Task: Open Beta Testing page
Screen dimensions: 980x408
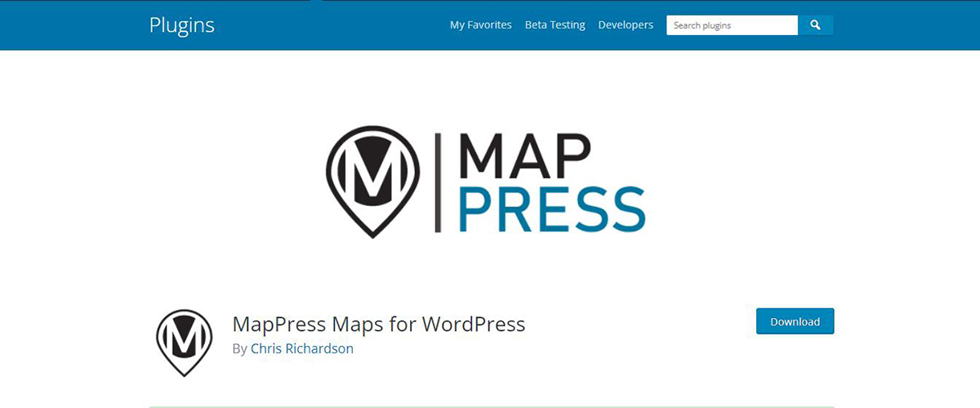Action: [x=555, y=25]
